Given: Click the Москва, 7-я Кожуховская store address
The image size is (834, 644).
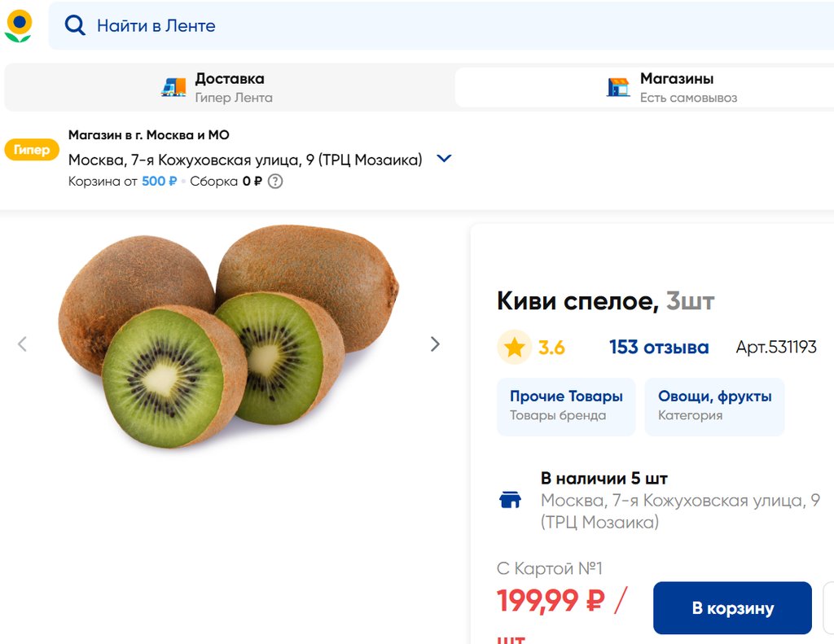Looking at the screenshot, I should coord(245,160).
